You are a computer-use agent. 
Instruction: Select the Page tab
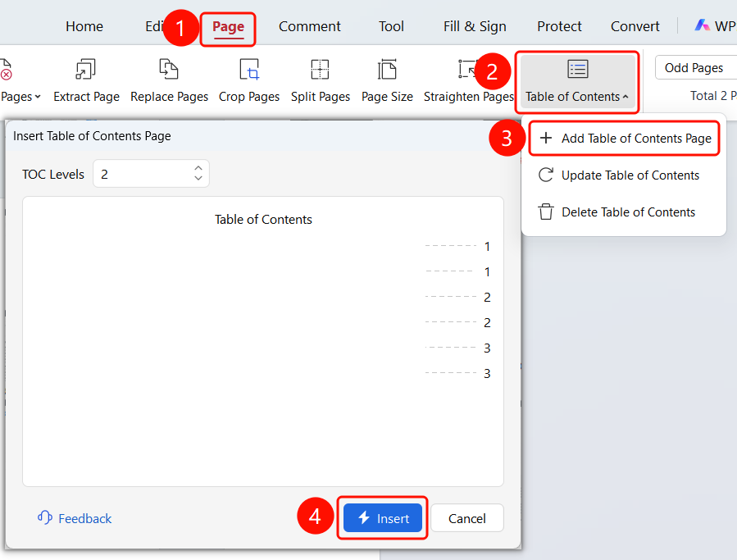(x=228, y=27)
